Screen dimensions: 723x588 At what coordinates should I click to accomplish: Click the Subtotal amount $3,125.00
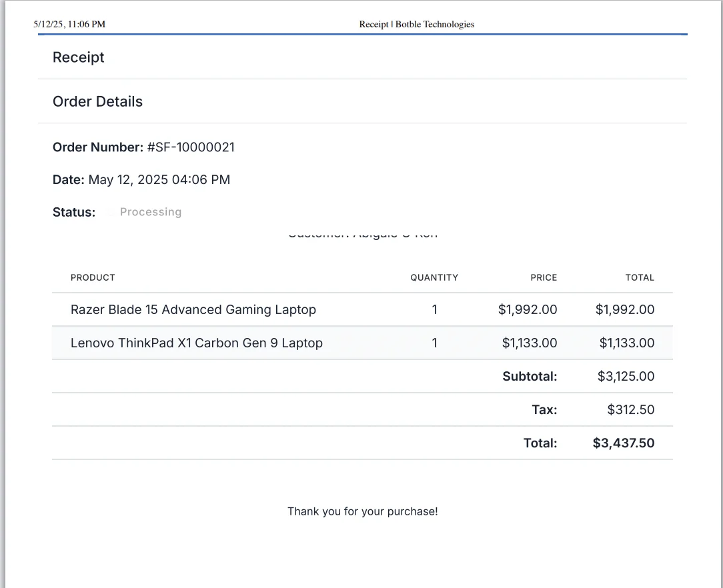click(x=626, y=376)
